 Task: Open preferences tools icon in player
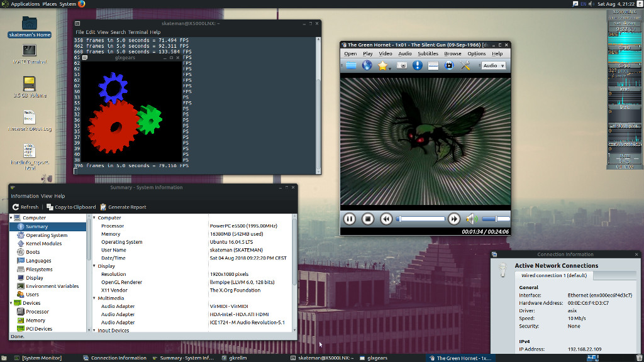tap(465, 65)
